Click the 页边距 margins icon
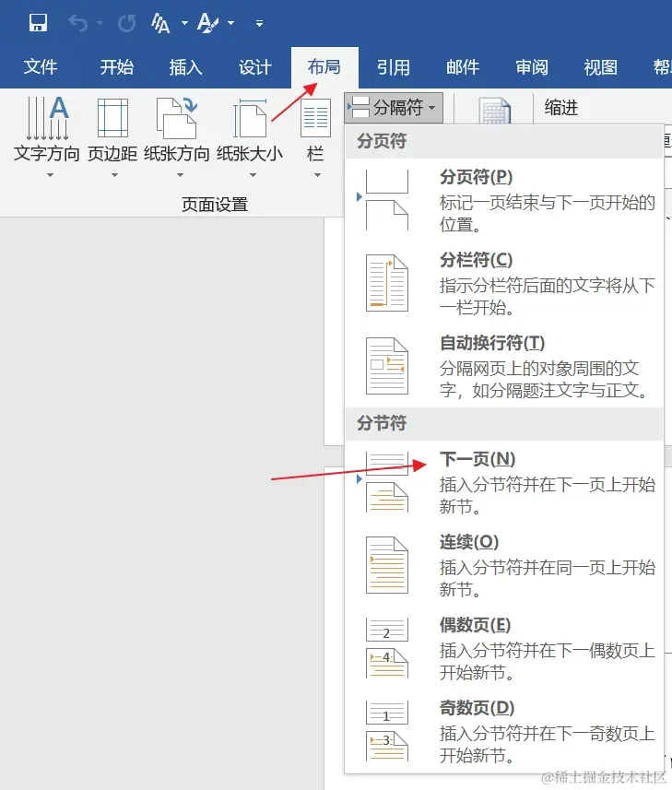The height and width of the screenshot is (790, 672). (112, 118)
